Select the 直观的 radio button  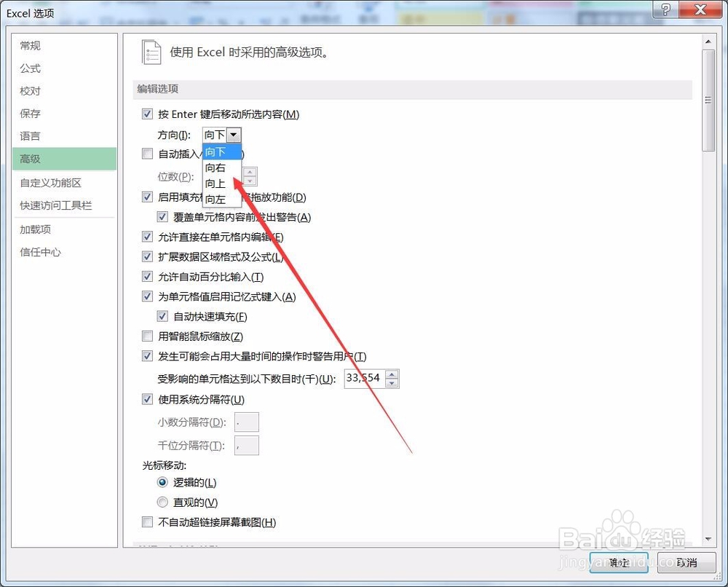[x=162, y=502]
